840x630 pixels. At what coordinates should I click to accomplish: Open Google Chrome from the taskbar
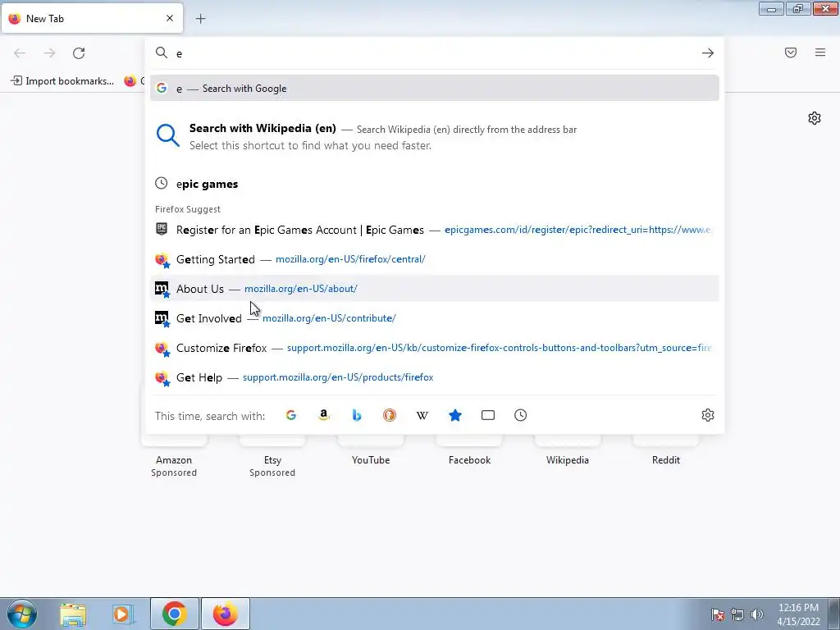[x=174, y=614]
